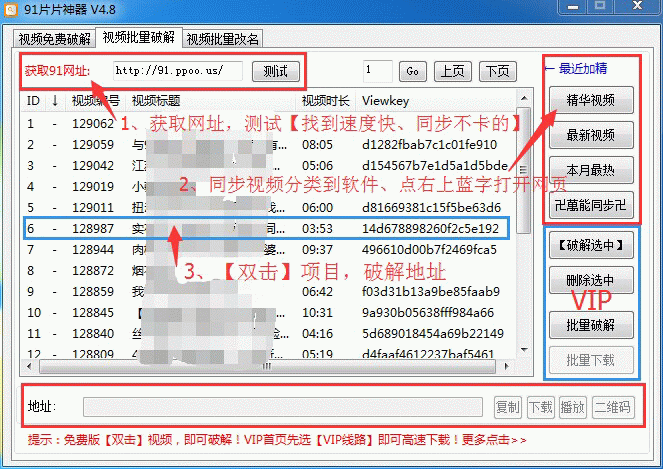This screenshot has height=469, width=663.
Task: Click viewkey 14d678898260f2c5e192
Action: coord(430,228)
